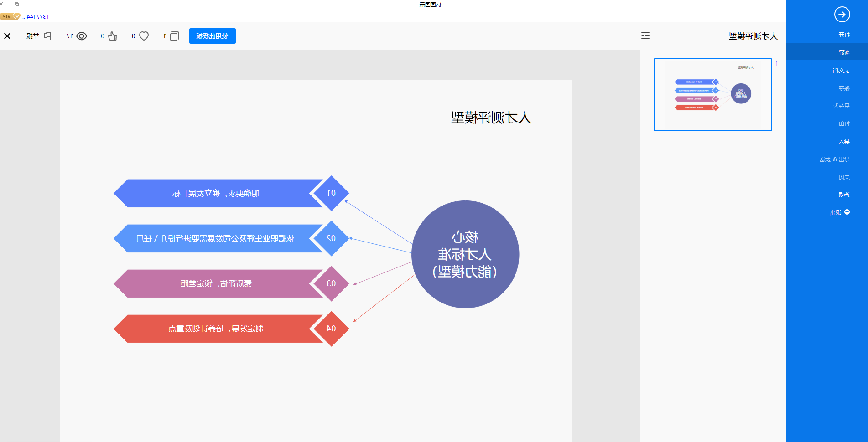868x442 pixels.
Task: Click the eye views icon
Action: click(82, 36)
